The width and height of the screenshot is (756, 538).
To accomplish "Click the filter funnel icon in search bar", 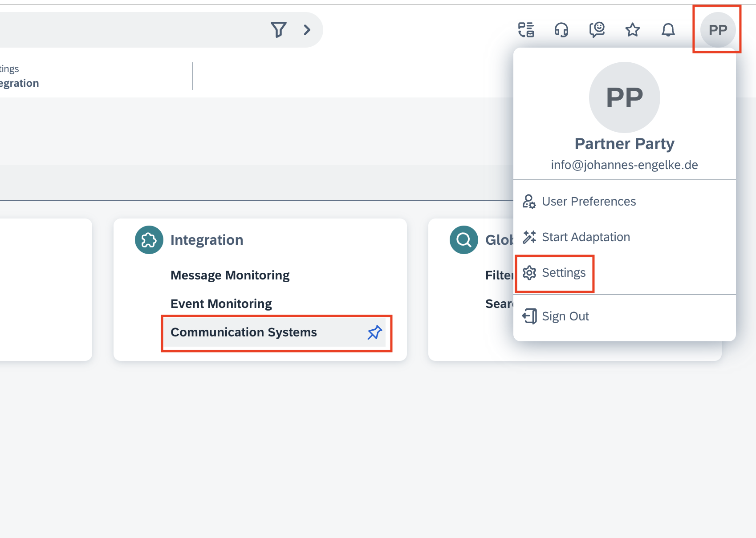I will (x=279, y=30).
